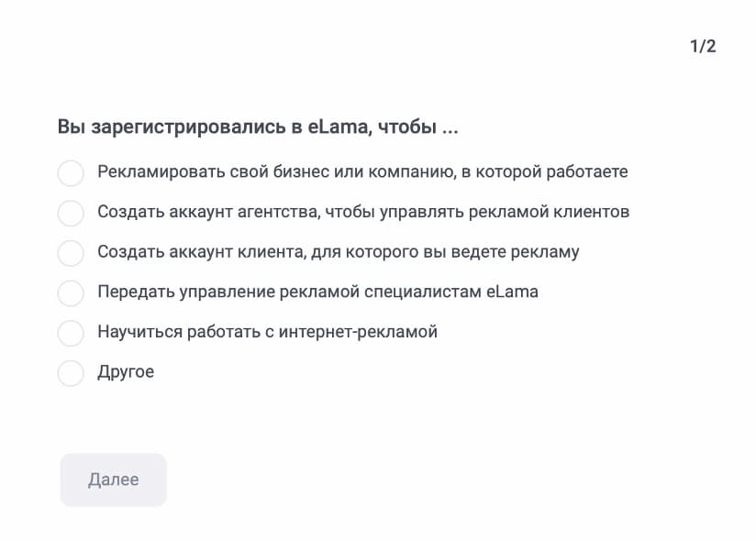Image resolution: width=756 pixels, height=541 pixels.
Task: Click the radio circle next to "Другое"
Action: (71, 372)
